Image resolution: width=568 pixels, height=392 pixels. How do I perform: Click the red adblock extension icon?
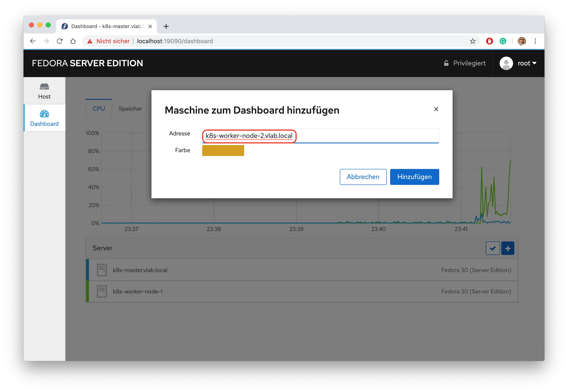(489, 41)
